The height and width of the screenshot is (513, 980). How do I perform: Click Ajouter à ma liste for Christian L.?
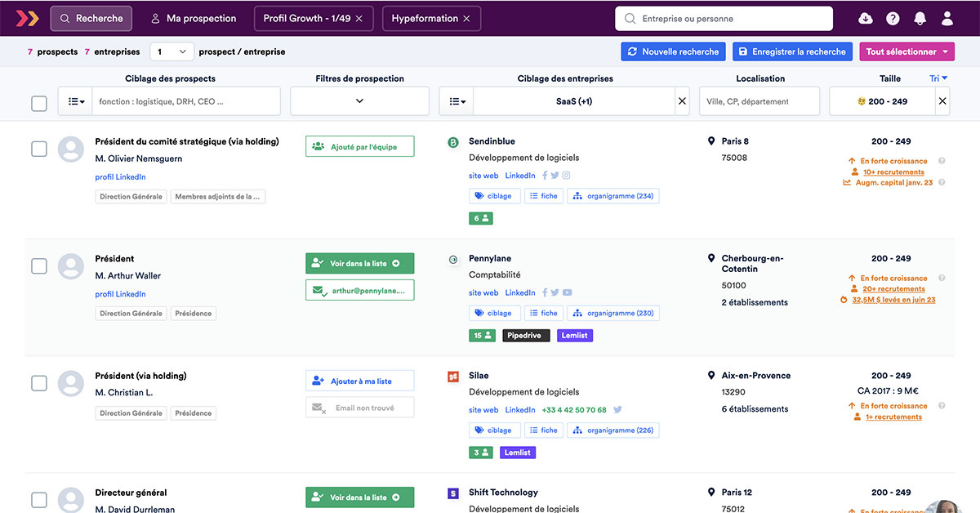359,381
